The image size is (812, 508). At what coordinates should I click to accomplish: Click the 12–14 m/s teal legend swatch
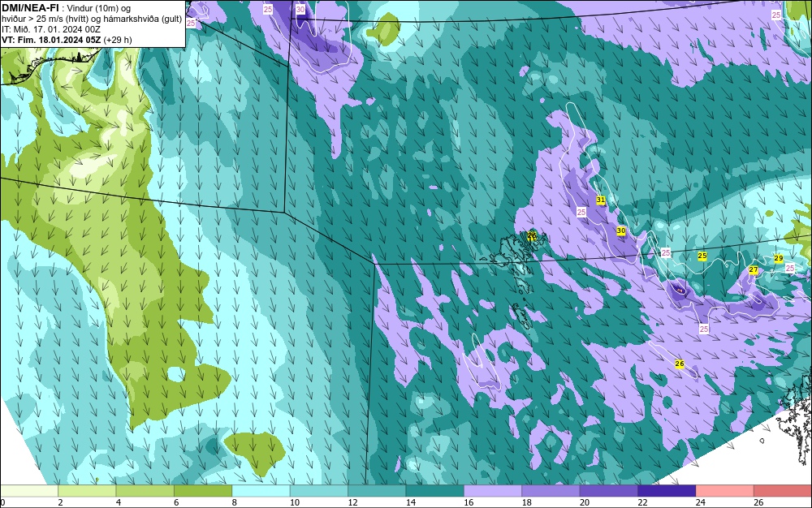tap(377, 490)
